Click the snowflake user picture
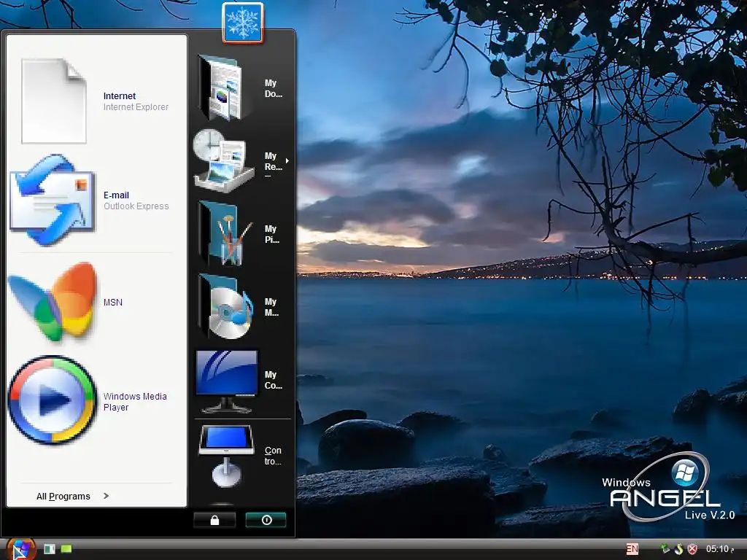Image resolution: width=747 pixels, height=560 pixels. [242, 23]
